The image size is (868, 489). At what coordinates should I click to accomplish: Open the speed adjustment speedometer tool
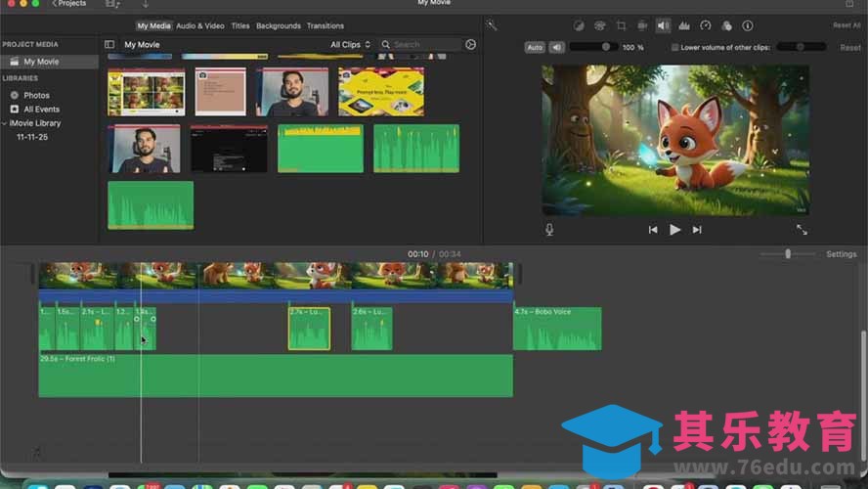pyautogui.click(x=706, y=25)
